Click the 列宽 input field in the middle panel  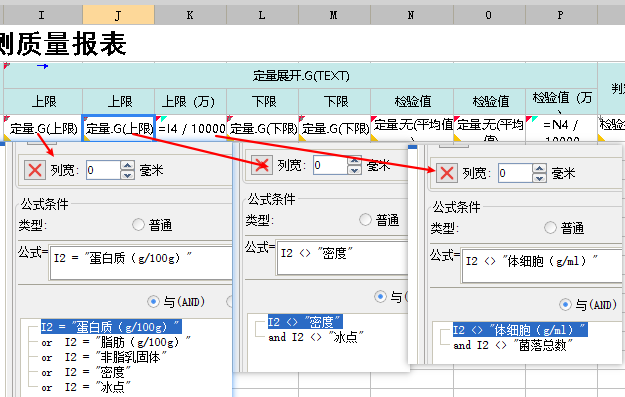330,165
